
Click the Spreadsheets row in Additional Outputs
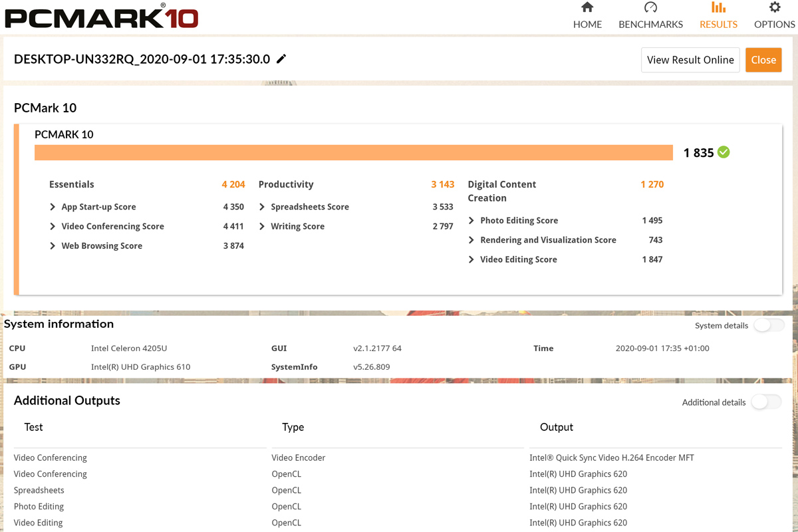pos(398,490)
